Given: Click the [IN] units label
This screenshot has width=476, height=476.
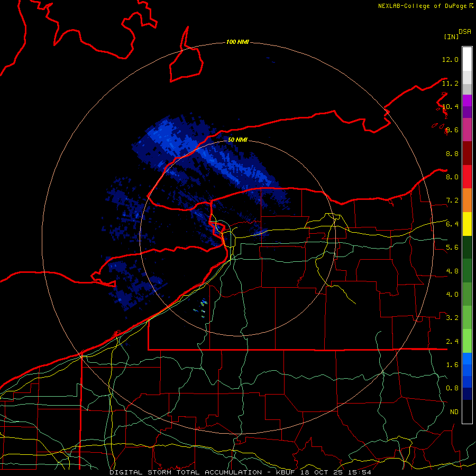Looking at the screenshot, I should [451, 36].
